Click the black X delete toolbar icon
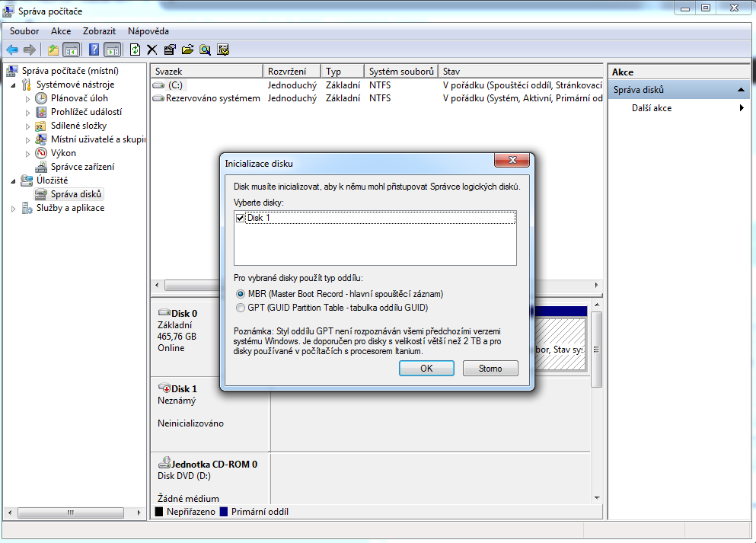 click(152, 50)
